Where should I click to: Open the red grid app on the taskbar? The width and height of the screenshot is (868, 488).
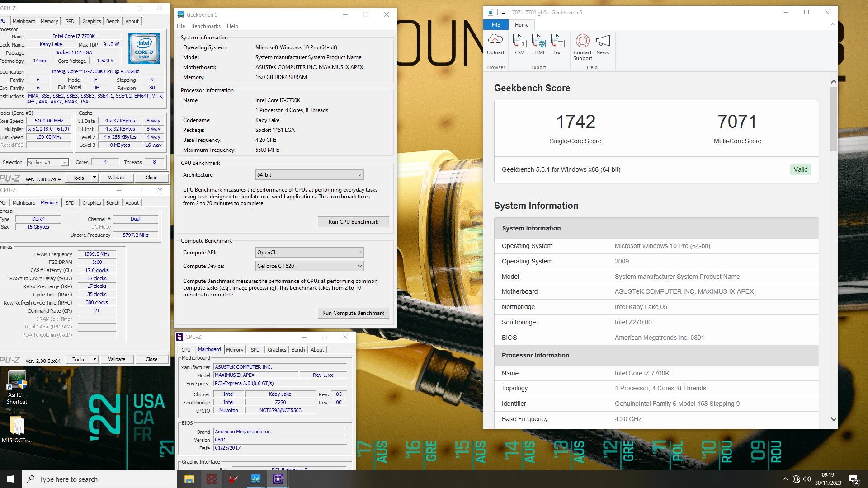pyautogui.click(x=211, y=479)
